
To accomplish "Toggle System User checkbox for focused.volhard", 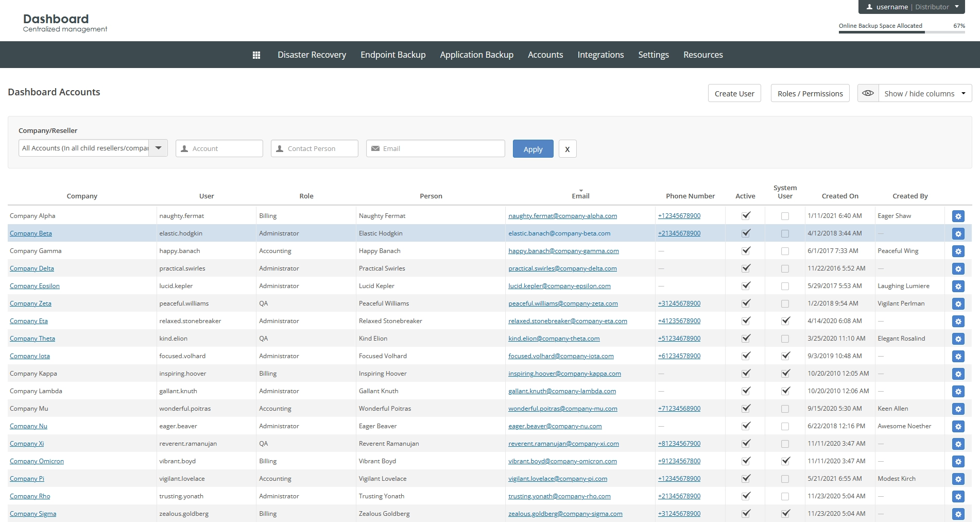I will (x=785, y=356).
